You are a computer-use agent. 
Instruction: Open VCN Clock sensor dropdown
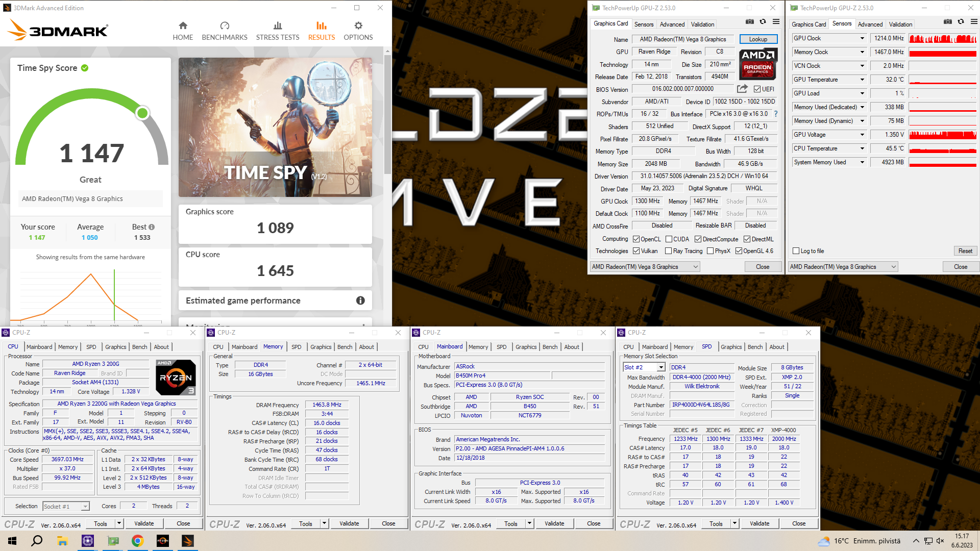pos(862,66)
